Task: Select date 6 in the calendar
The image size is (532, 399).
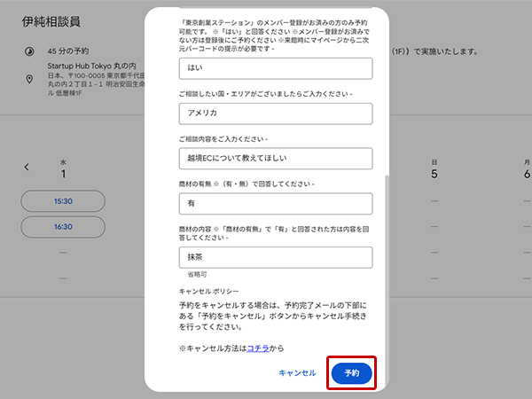Action: [x=527, y=174]
